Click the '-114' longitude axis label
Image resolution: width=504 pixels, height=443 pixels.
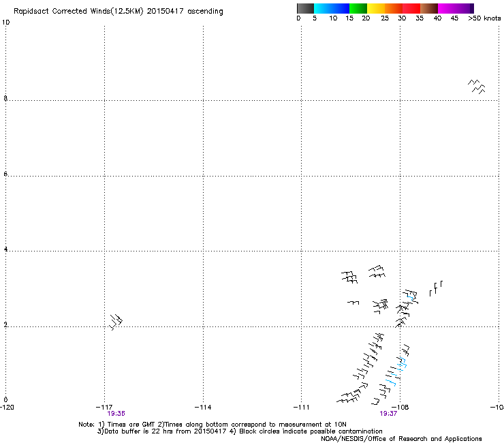click(203, 408)
